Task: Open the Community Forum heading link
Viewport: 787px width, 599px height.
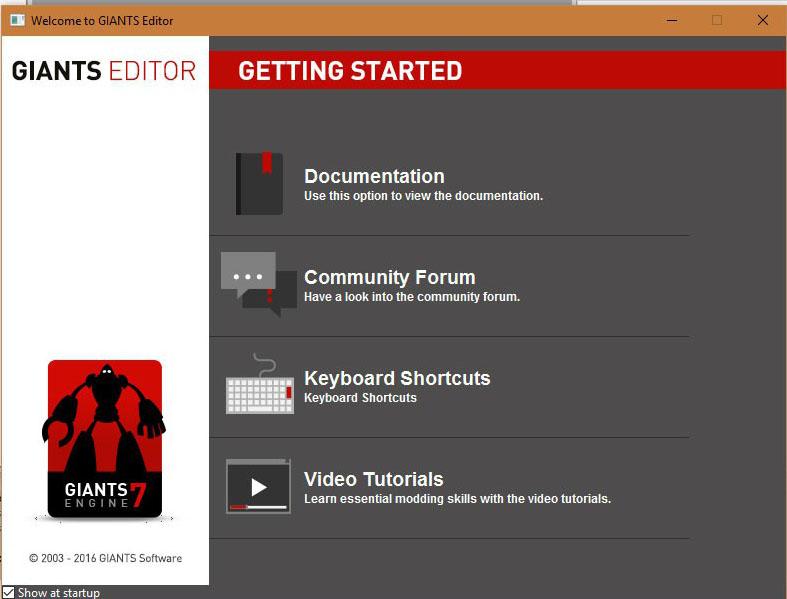Action: pos(389,277)
